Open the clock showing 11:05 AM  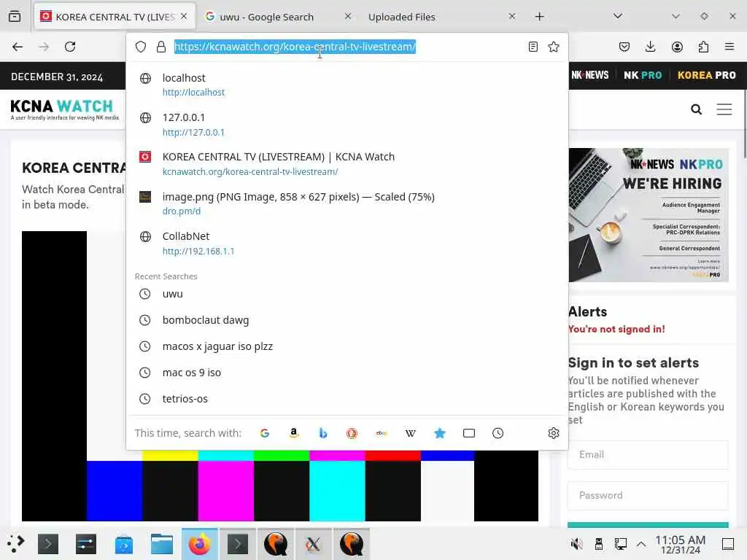[x=680, y=544]
